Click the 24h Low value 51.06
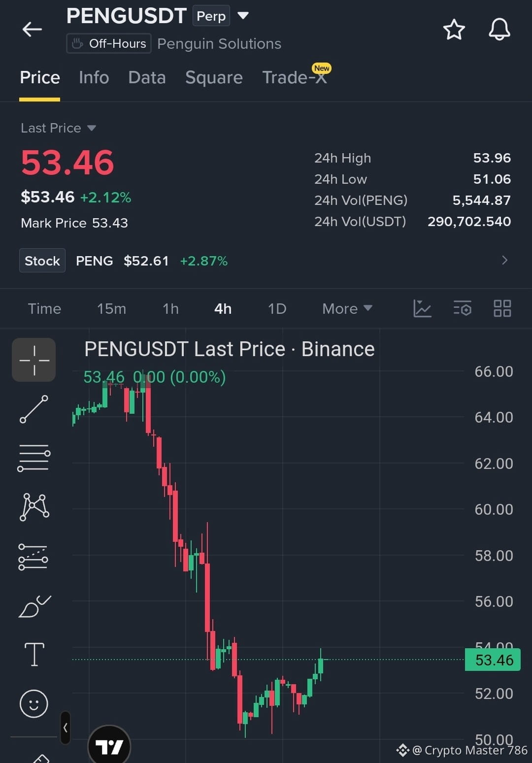The height and width of the screenshot is (763, 532). pyautogui.click(x=492, y=179)
